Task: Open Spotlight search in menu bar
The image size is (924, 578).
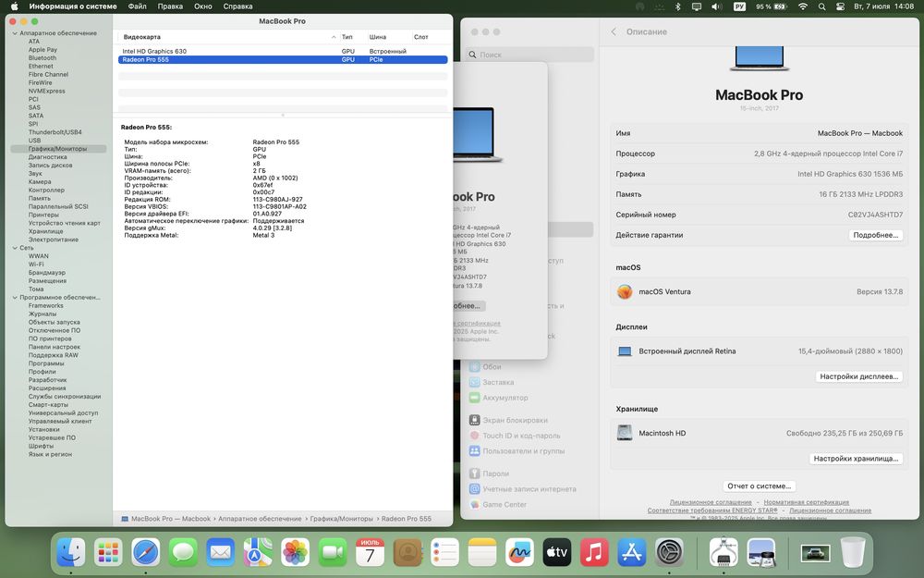Action: point(822,6)
